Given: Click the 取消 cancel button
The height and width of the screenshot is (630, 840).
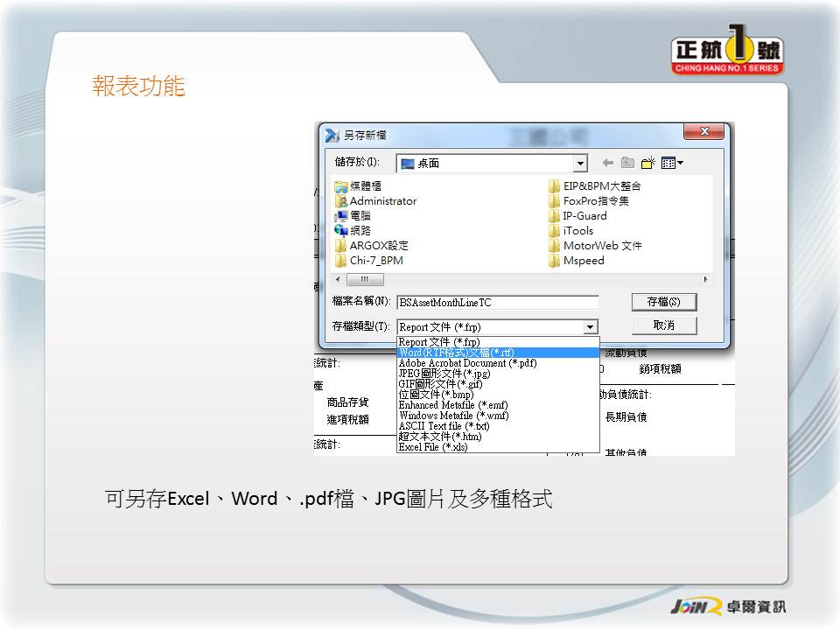Looking at the screenshot, I should click(x=664, y=325).
